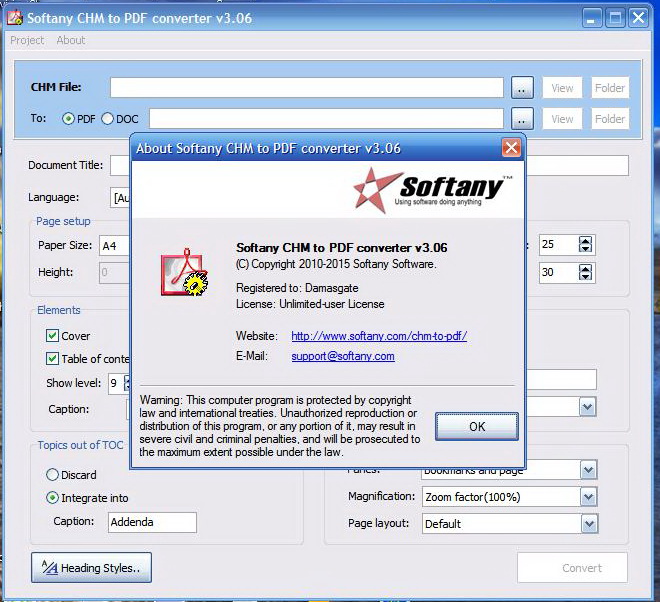660x602 pixels.
Task: Maximize the Softany converter window
Action: 615,18
